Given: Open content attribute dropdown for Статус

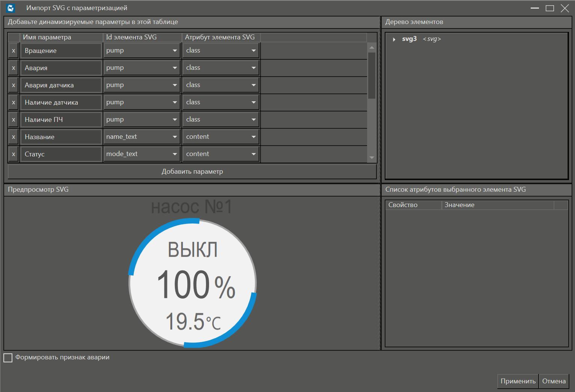Looking at the screenshot, I should pyautogui.click(x=221, y=154).
